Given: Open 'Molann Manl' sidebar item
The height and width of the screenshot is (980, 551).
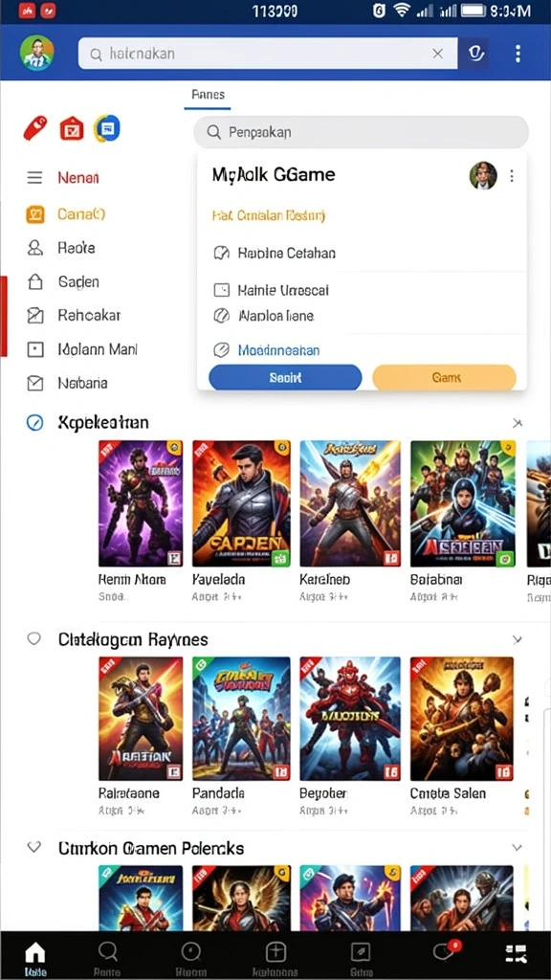Looking at the screenshot, I should [x=82, y=349].
